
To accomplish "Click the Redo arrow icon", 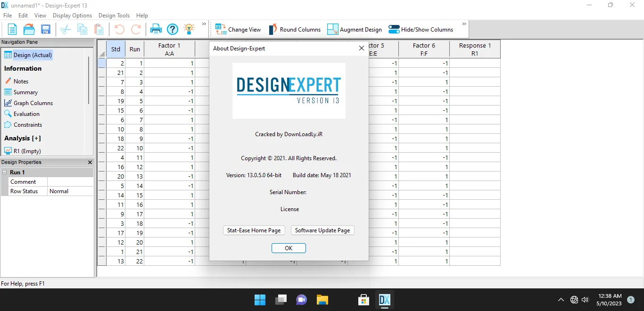I will (136, 29).
